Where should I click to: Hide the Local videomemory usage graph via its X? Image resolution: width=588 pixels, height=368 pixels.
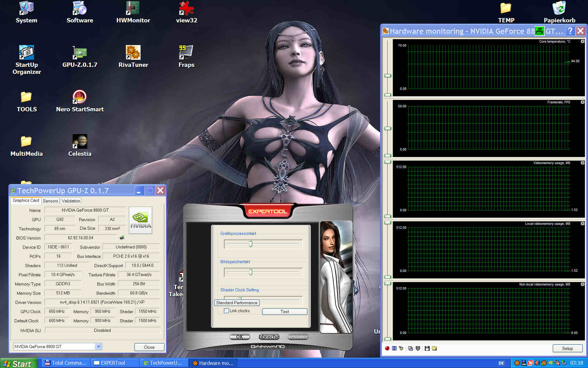pos(582,224)
